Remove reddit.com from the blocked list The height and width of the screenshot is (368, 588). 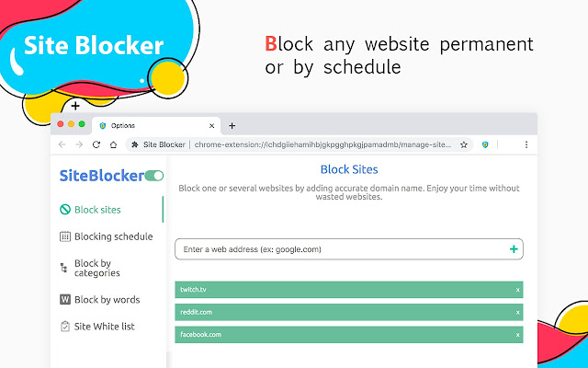[x=517, y=313]
